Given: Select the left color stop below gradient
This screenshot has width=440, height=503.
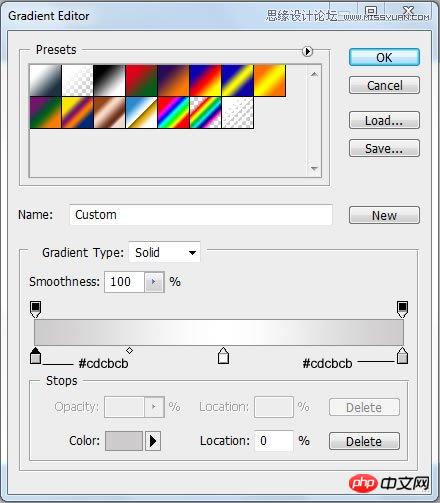Looking at the screenshot, I should click(x=35, y=355).
